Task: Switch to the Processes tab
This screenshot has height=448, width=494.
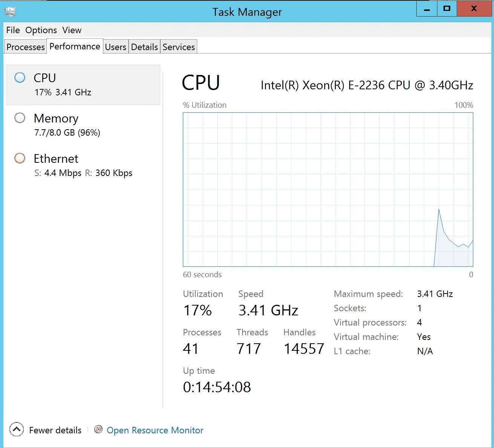Action: pos(25,47)
